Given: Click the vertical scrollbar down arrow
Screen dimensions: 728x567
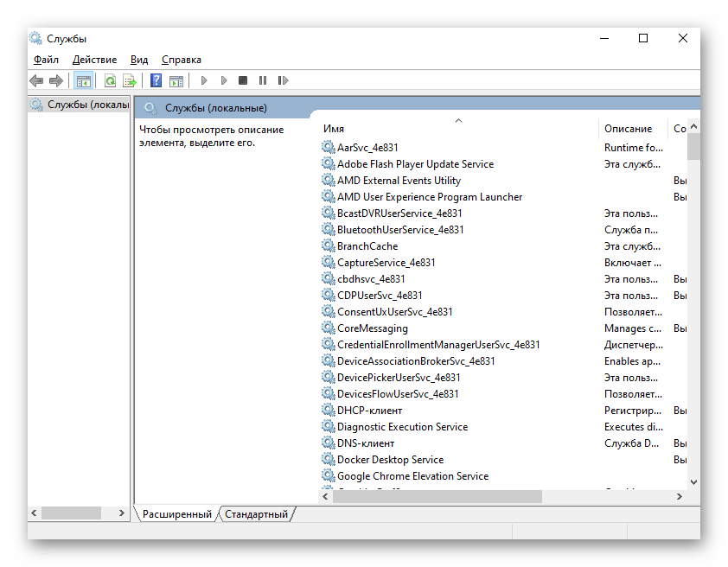Looking at the screenshot, I should pyautogui.click(x=693, y=481).
